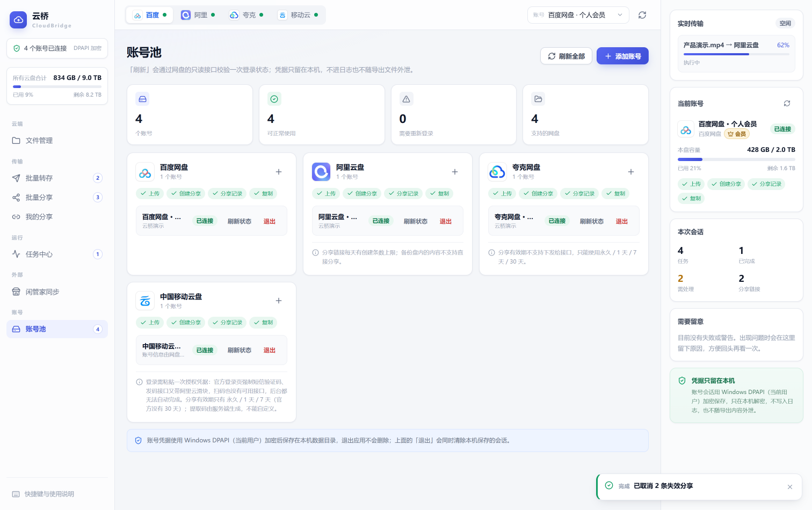
Task: Refresh status of the 阿里云盘 account row
Action: (x=416, y=221)
